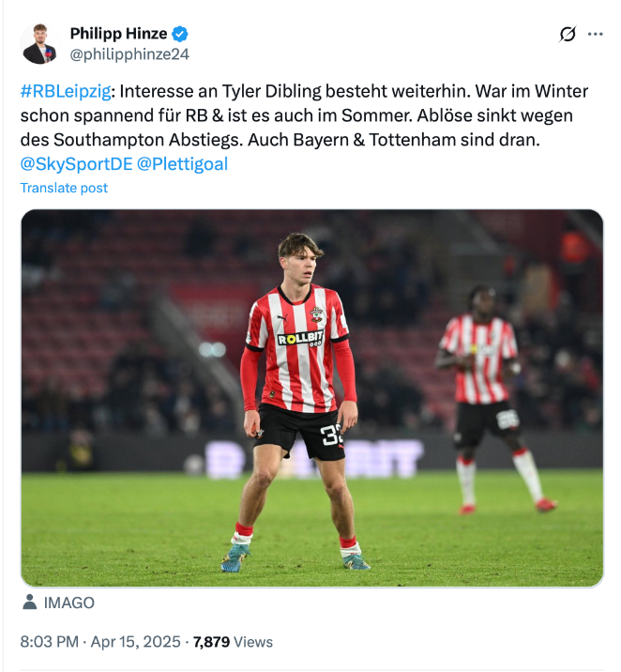Click Philipp Hinze's profile avatar
Image resolution: width=621 pixels, height=672 pixels.
(39, 44)
